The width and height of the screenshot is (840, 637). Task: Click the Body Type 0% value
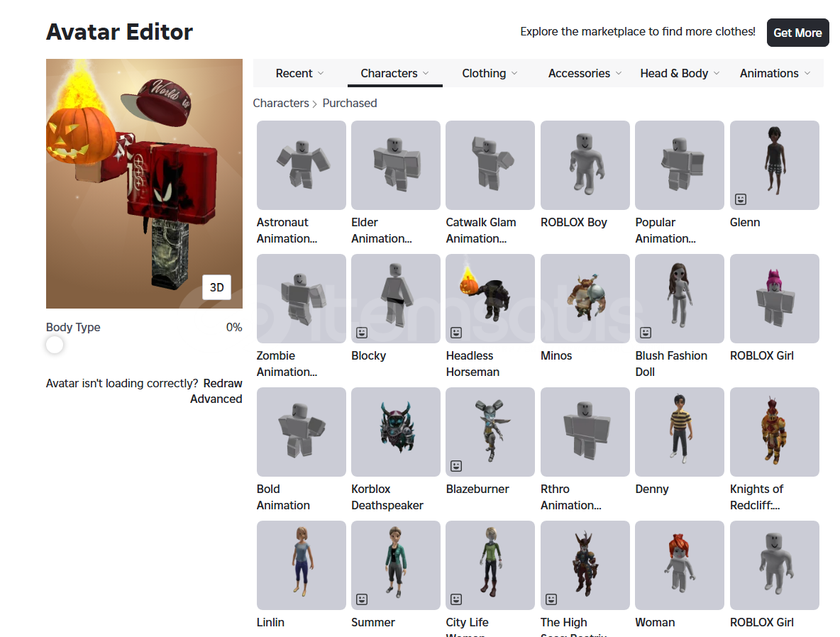(234, 327)
